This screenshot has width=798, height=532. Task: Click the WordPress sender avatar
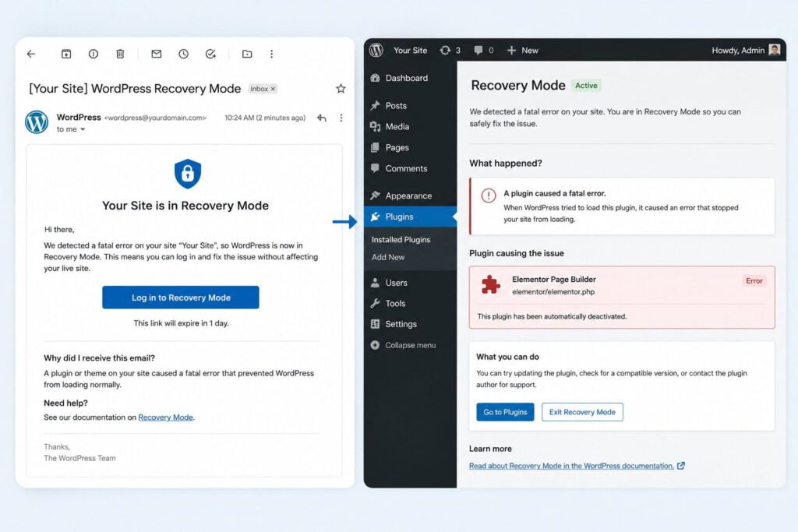(x=37, y=122)
